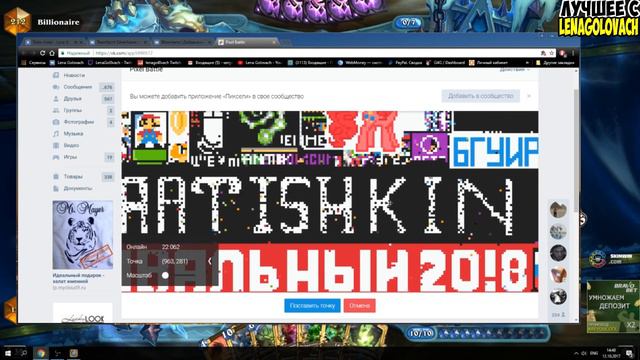Click the Музыка note icon

click(x=56, y=133)
